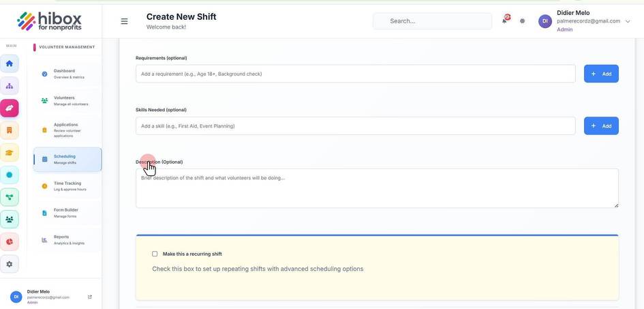Select the pink handshake volunteer icon
Image resolution: width=644 pixels, height=309 pixels.
tap(10, 108)
